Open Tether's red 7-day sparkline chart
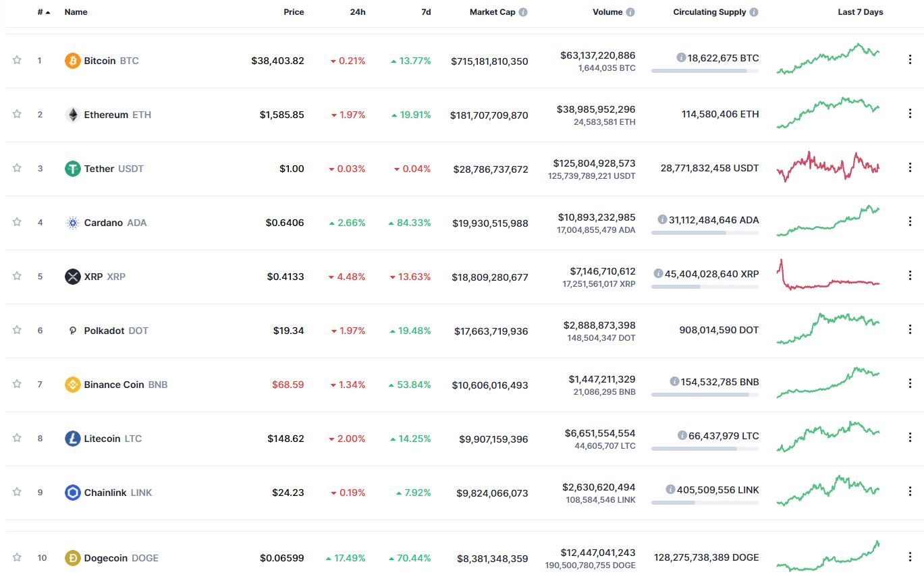 (x=828, y=167)
